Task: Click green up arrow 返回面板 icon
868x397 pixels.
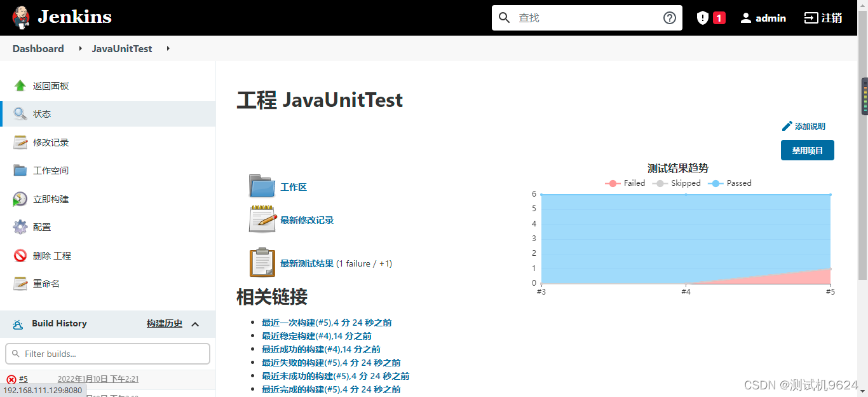Action: (20, 86)
